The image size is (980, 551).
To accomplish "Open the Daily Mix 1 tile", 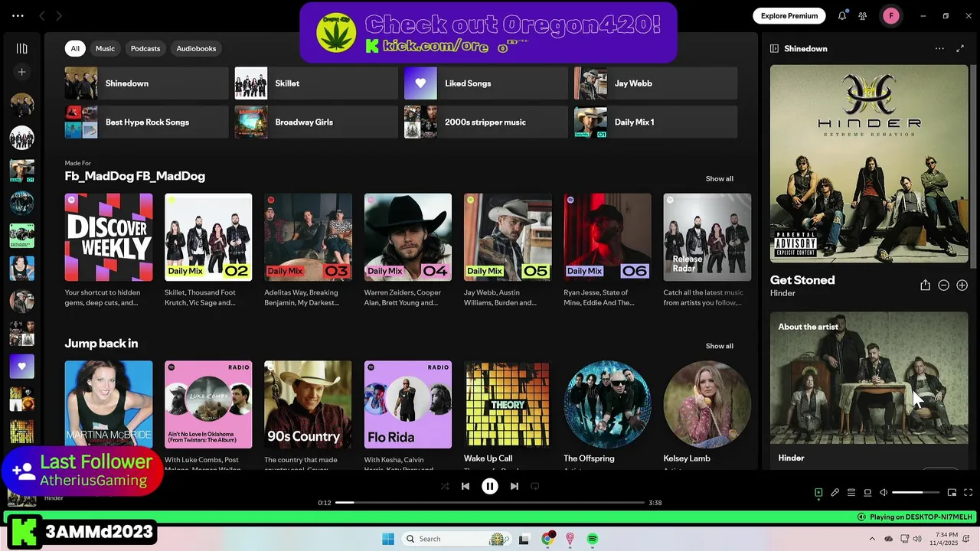I will pyautogui.click(x=656, y=122).
